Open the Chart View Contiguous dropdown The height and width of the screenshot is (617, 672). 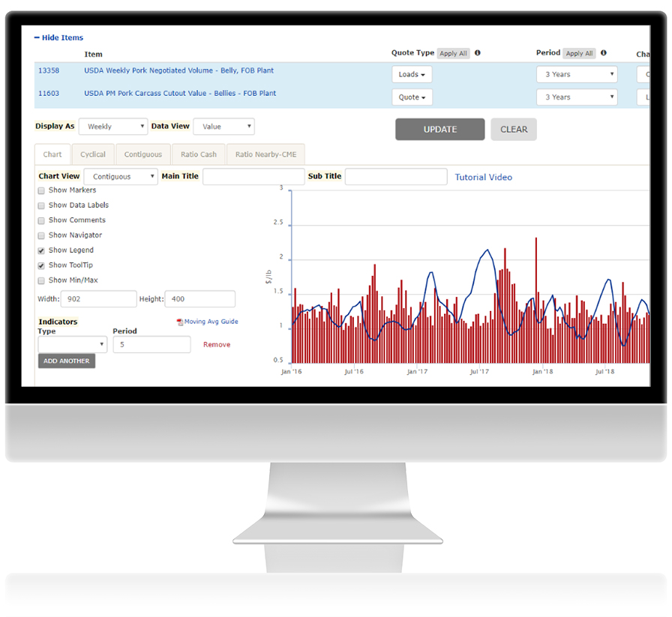click(121, 176)
